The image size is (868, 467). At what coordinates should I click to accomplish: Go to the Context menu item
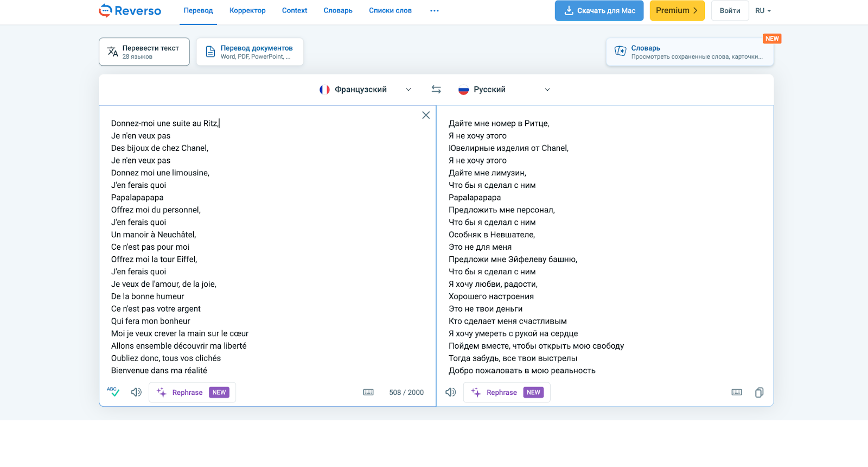pyautogui.click(x=295, y=11)
